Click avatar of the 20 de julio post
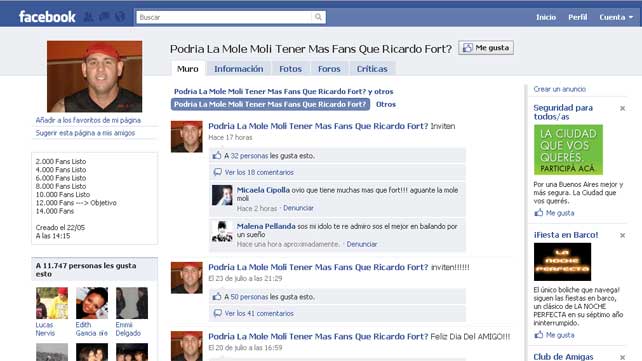Image resolution: width=642 pixels, height=361 pixels. coord(187,346)
